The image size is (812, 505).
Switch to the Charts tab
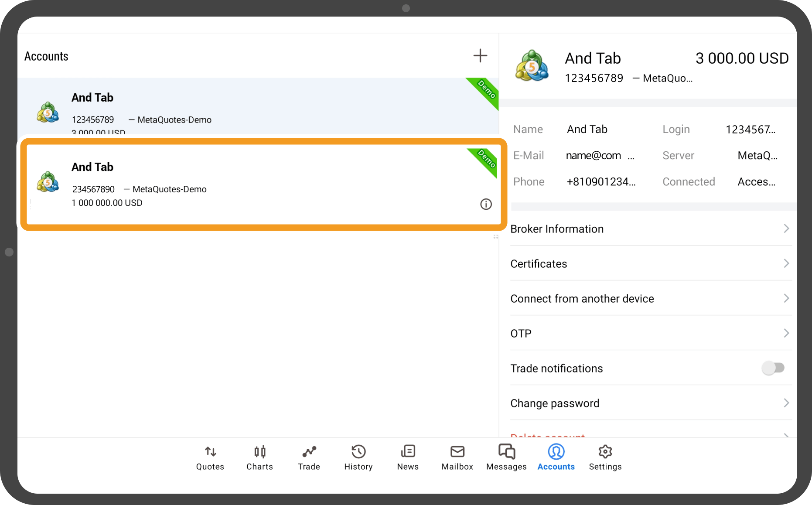[259, 457]
